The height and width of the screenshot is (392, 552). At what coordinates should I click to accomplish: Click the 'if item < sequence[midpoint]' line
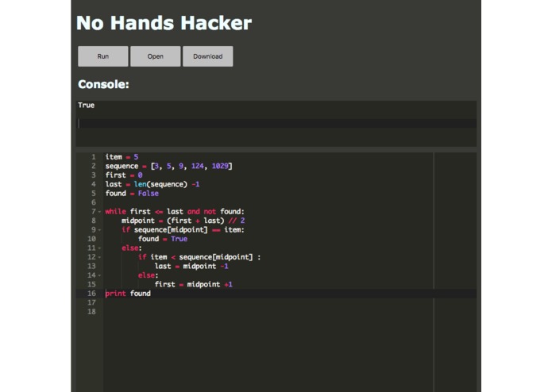pos(199,257)
